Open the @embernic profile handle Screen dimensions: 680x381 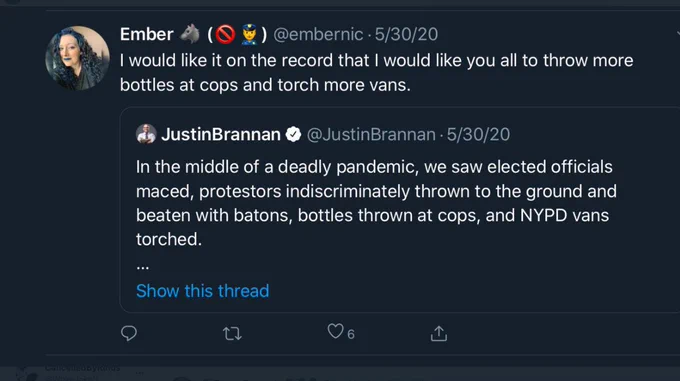pyautogui.click(x=318, y=34)
